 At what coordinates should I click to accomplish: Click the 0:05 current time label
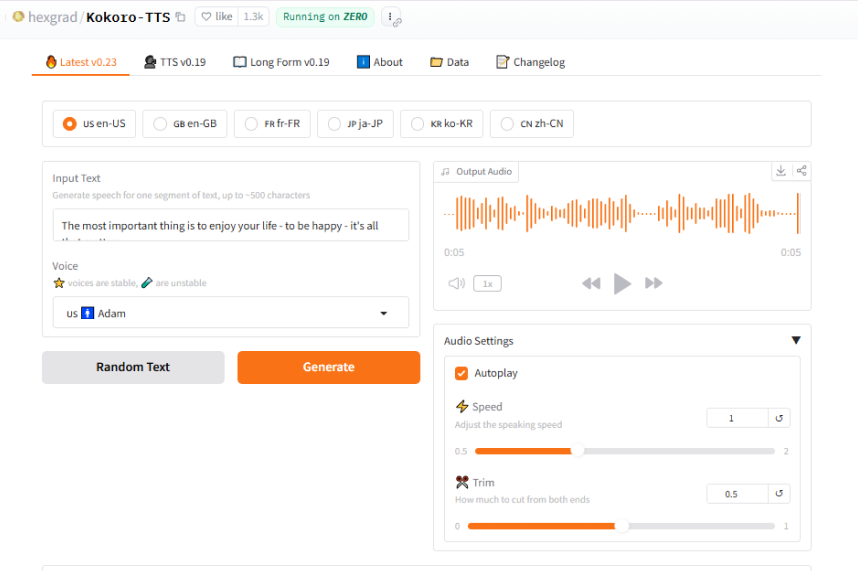click(454, 252)
